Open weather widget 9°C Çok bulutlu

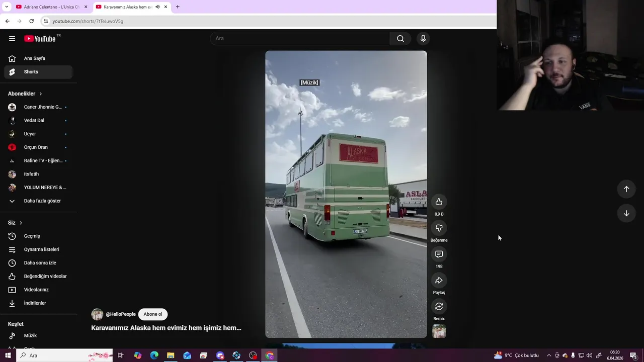point(517,355)
